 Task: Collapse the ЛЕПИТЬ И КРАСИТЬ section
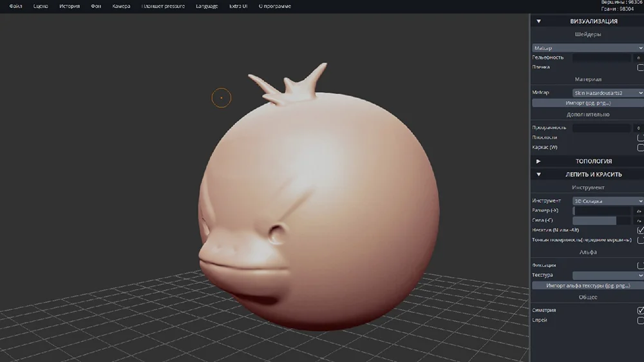pyautogui.click(x=538, y=175)
